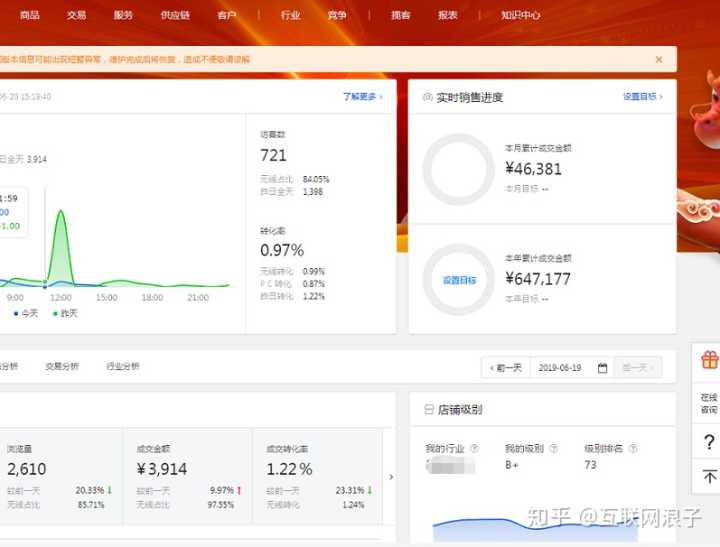Click help icon next to 我的行业
720x547 pixels.
pos(474,449)
